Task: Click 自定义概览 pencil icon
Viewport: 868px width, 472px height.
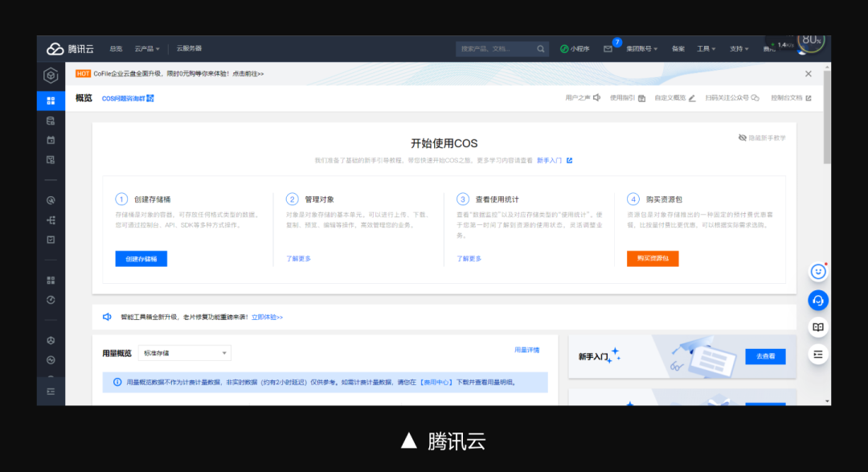Action: point(692,98)
